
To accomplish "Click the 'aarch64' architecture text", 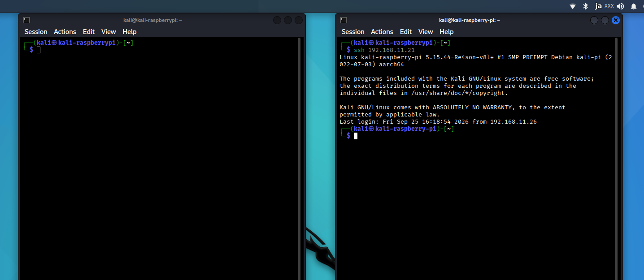I will coord(392,64).
